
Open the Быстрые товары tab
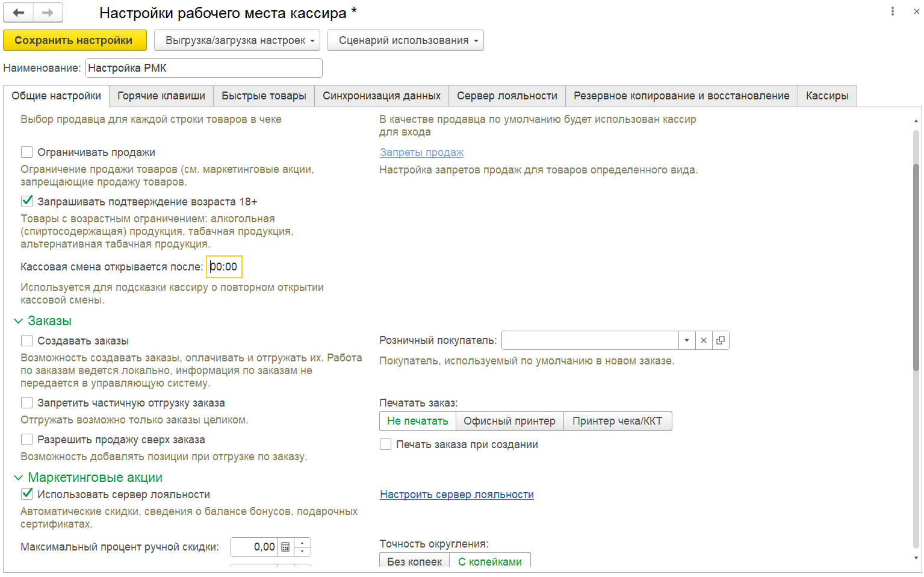click(x=264, y=96)
